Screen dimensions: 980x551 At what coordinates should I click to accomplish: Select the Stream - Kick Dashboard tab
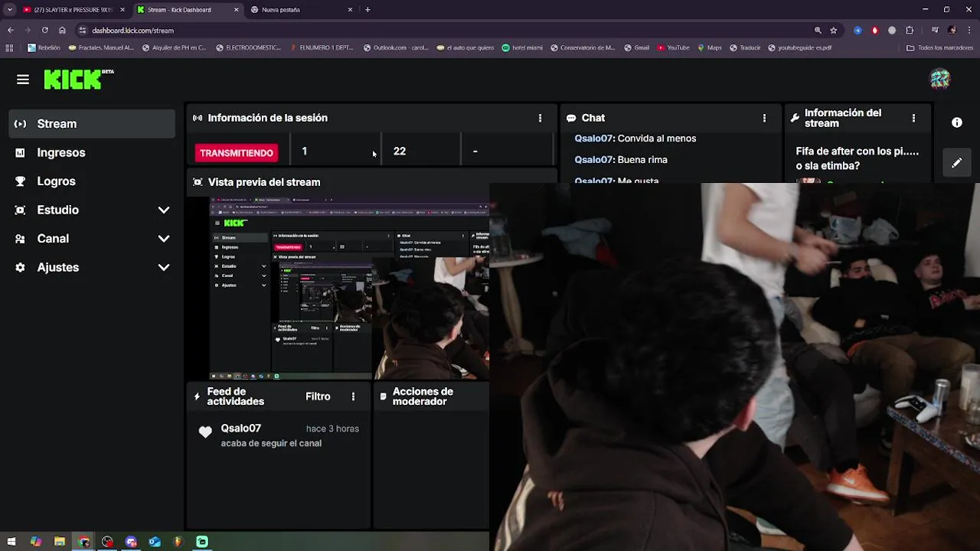tap(188, 10)
